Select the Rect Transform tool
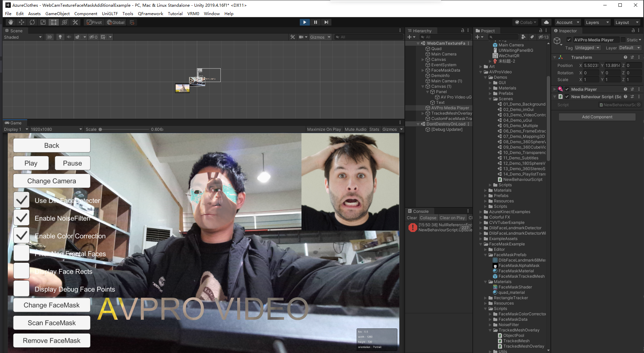 coord(54,22)
